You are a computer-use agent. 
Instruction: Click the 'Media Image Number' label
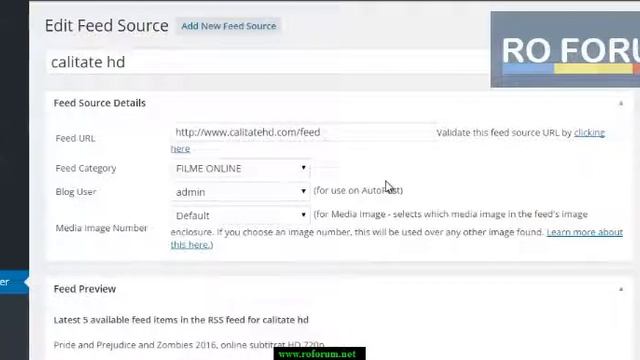point(101,228)
